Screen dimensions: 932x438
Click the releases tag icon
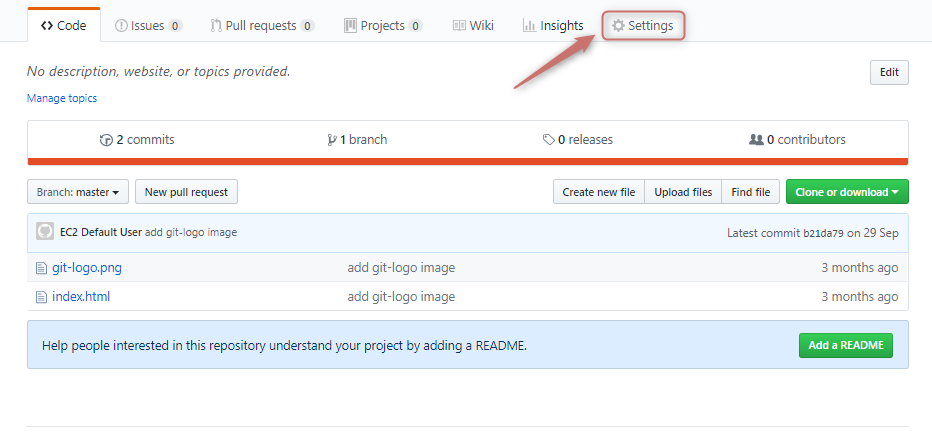point(549,140)
